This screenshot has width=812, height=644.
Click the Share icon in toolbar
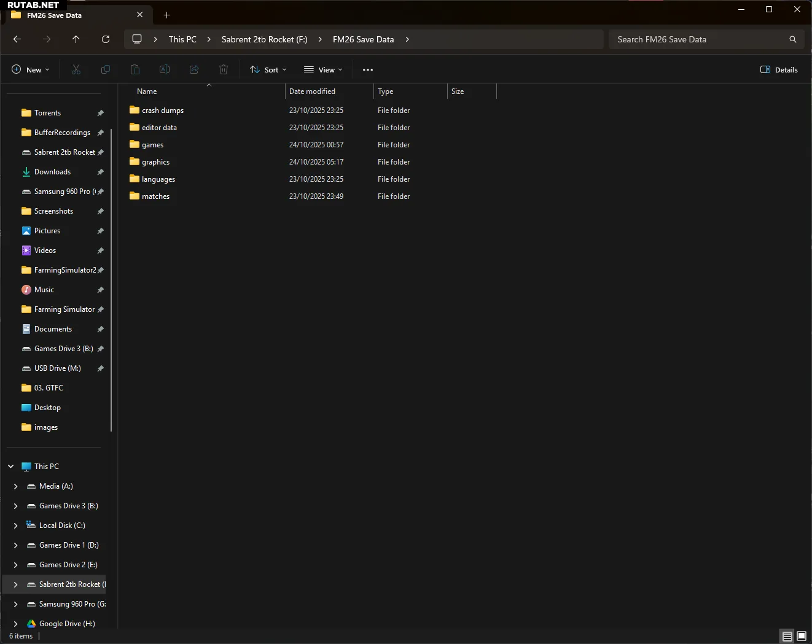click(194, 70)
